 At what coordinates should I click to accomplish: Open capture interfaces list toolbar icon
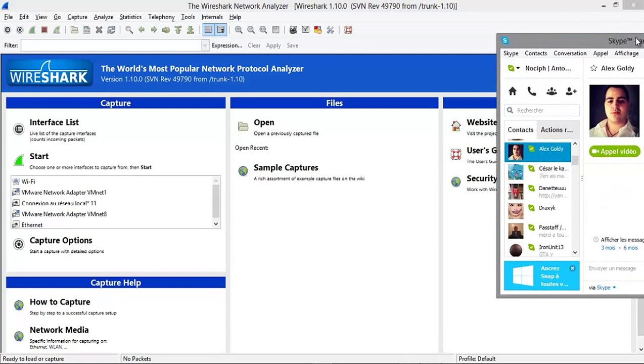pyautogui.click(x=8, y=30)
